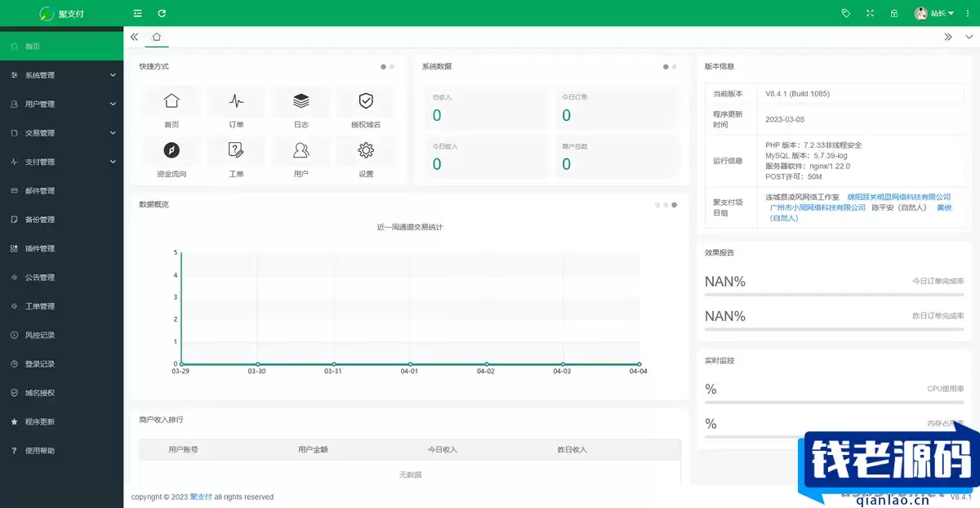The height and width of the screenshot is (508, 980).
Task: Click the tag icon in the header
Action: (846, 13)
